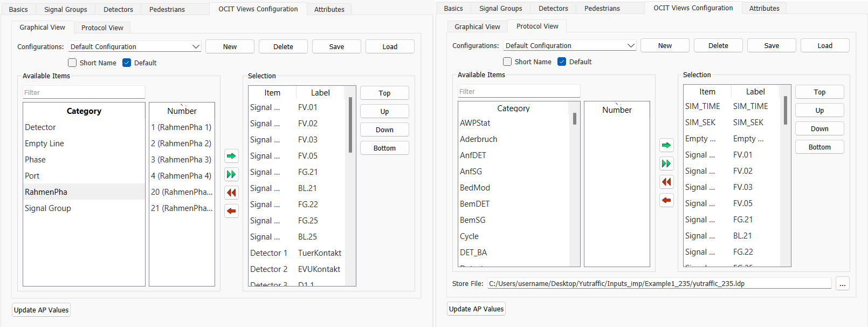This screenshot has height=327, width=868.
Task: Open Signal Groups tab in left panel
Action: pos(66,10)
